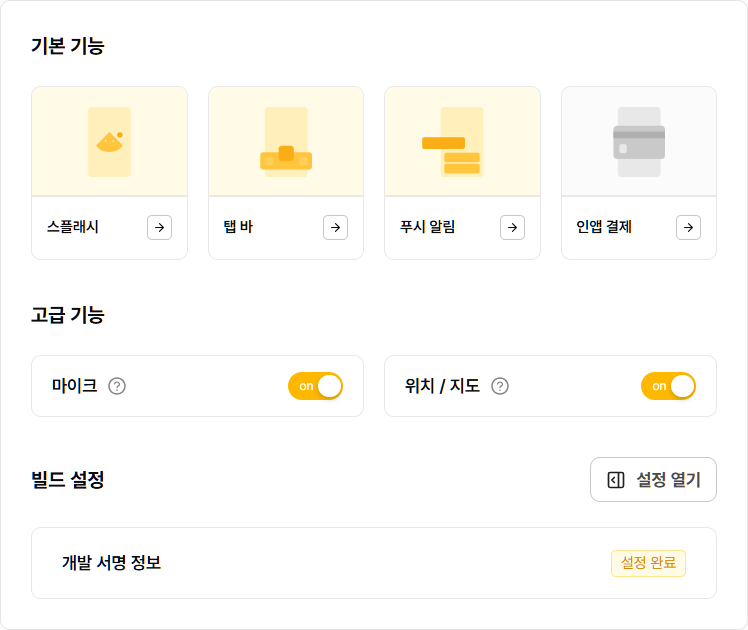Image resolution: width=748 pixels, height=630 pixels.
Task: Click the help icon beside 위치 / 지도
Action: (x=500, y=386)
